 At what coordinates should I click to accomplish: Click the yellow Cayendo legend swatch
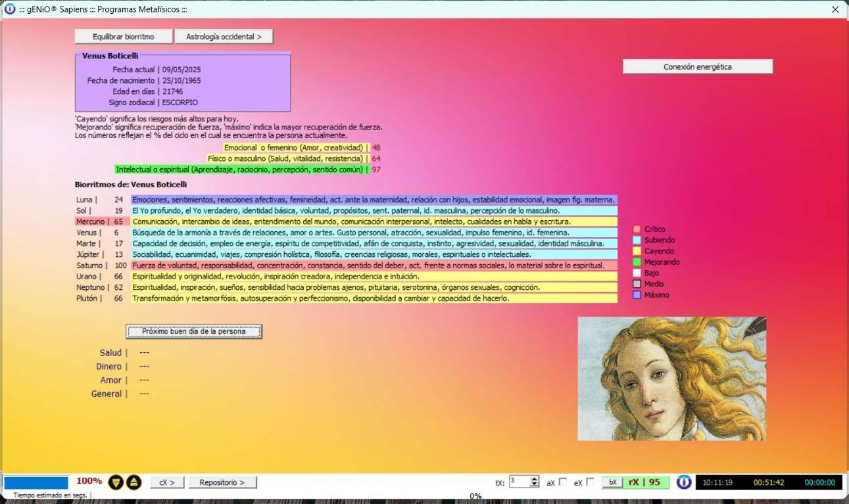[x=637, y=251]
